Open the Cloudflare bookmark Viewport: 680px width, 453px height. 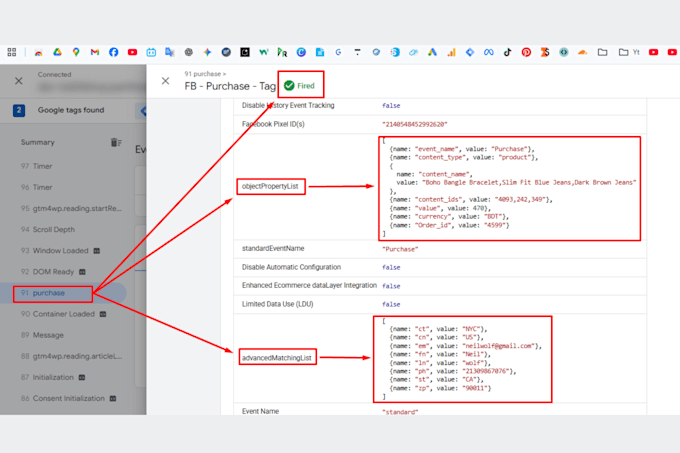(x=582, y=52)
